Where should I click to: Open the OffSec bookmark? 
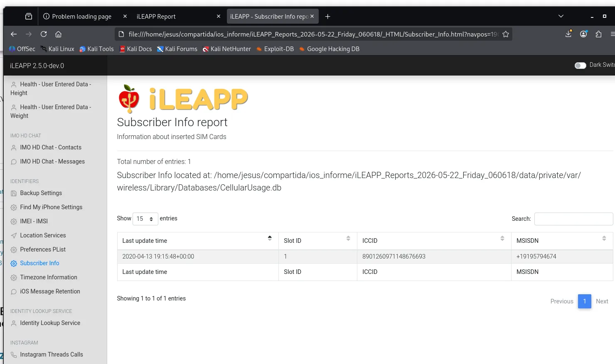[22, 49]
